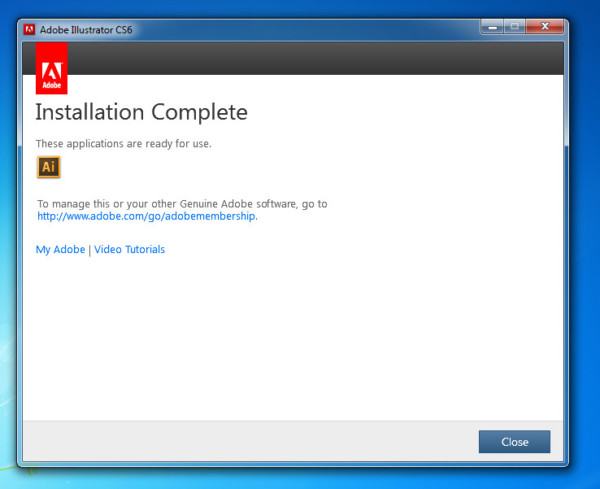Open the My Adobe link
The height and width of the screenshot is (489, 600).
tap(61, 250)
